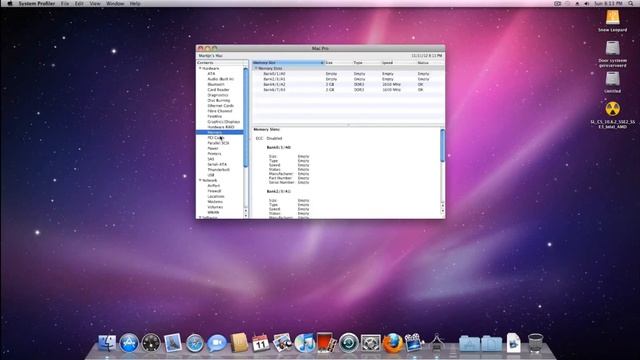Screen dimensions: 640x360
Task: Click the System Profiler dock icon
Action: (436, 343)
